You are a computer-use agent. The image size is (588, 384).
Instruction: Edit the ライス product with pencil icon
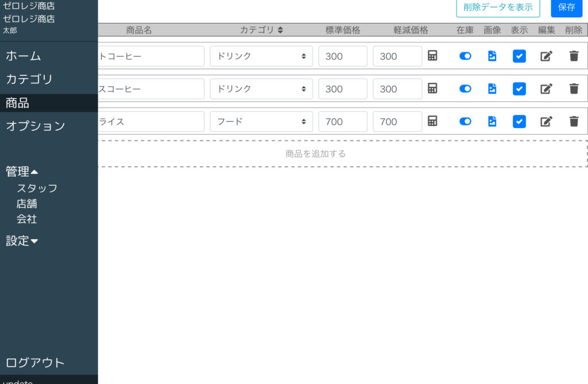pos(546,121)
